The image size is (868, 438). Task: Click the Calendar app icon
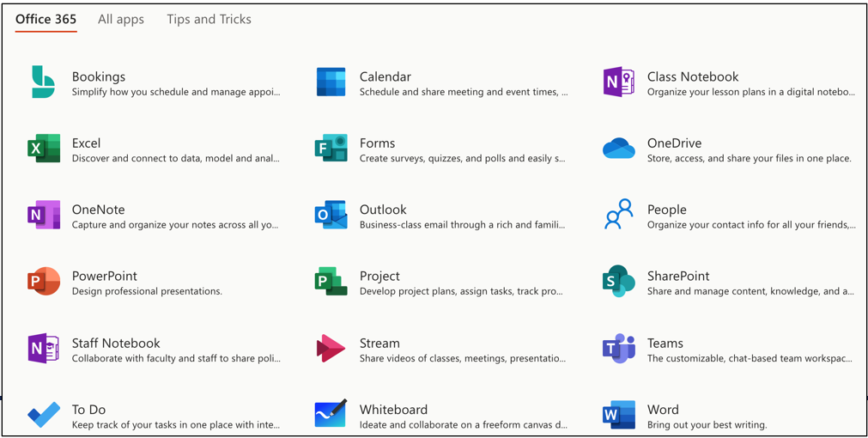point(331,82)
